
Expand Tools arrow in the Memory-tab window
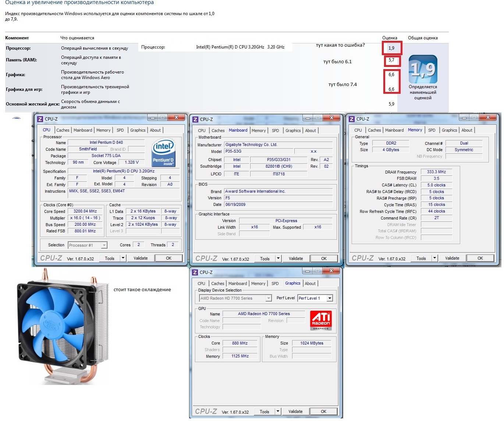[x=435, y=258]
